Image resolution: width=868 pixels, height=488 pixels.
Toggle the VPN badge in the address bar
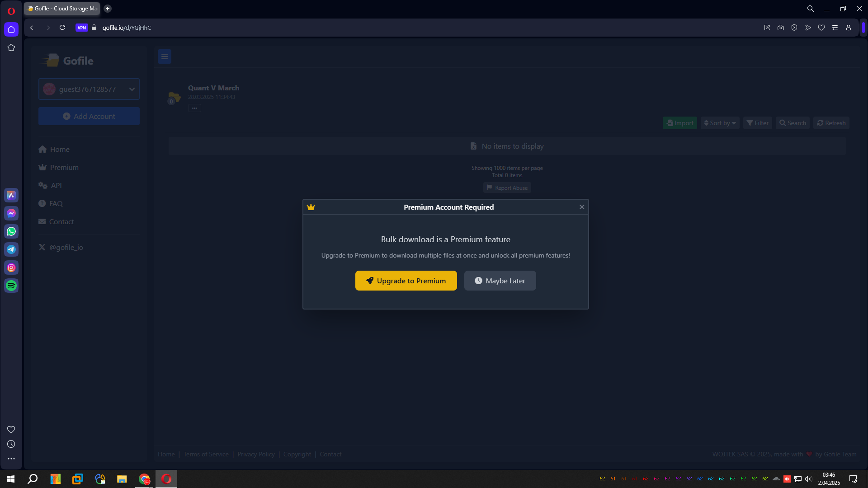point(82,28)
